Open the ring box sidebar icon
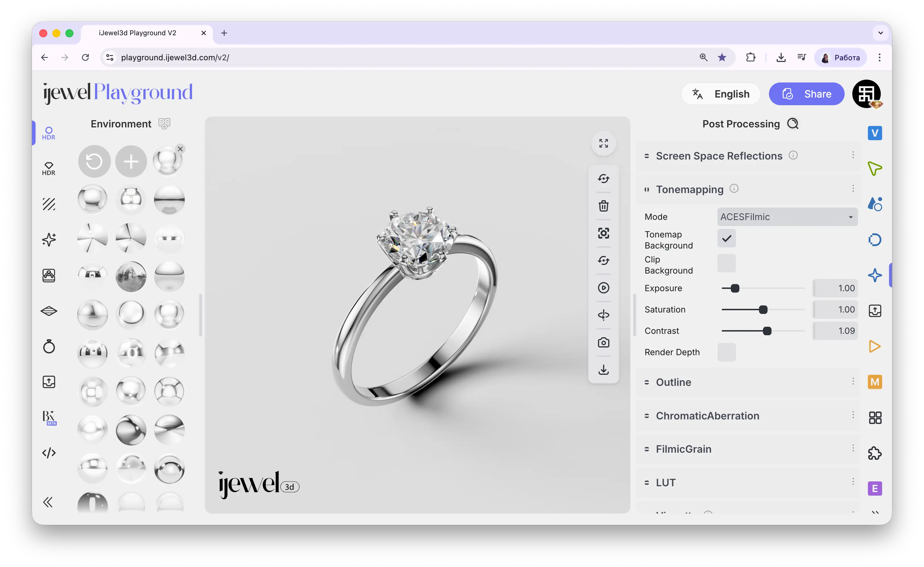 (49, 275)
